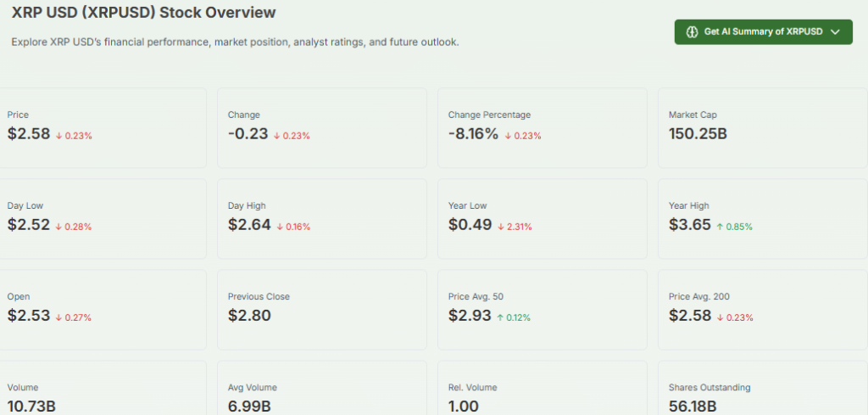The height and width of the screenshot is (415, 868).
Task: Click the AI sparkle icon in summary button
Action: click(x=692, y=32)
